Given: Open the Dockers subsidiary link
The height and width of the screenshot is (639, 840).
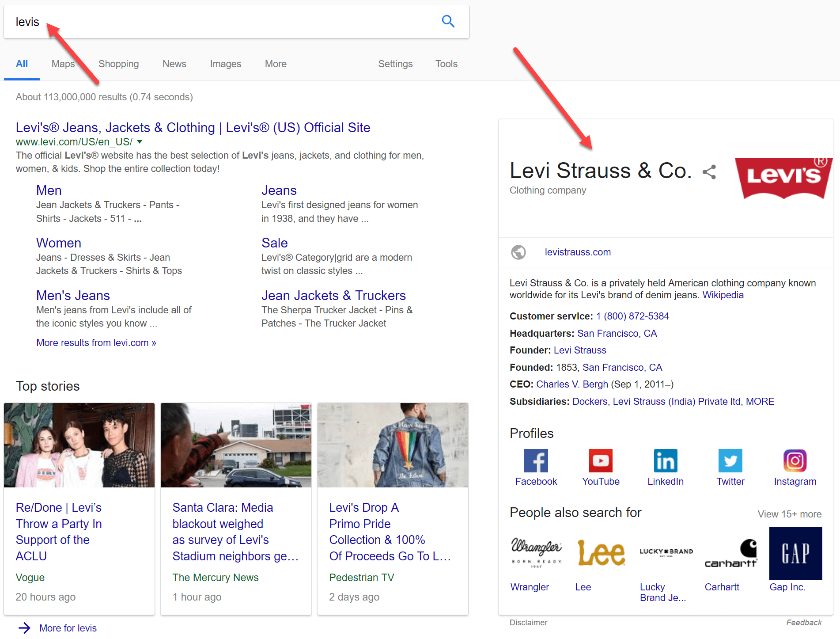Looking at the screenshot, I should click(590, 402).
